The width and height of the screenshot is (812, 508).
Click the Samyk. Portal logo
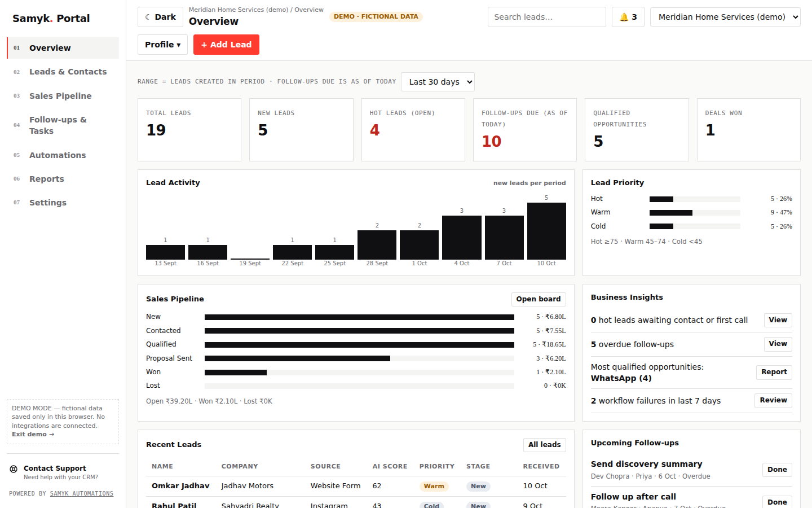pyautogui.click(x=51, y=19)
